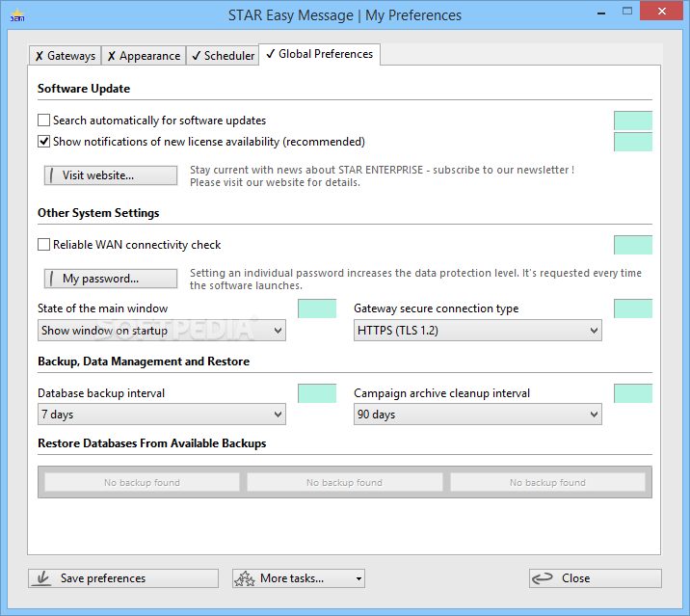Click green swatch beside software updates option

point(633,121)
